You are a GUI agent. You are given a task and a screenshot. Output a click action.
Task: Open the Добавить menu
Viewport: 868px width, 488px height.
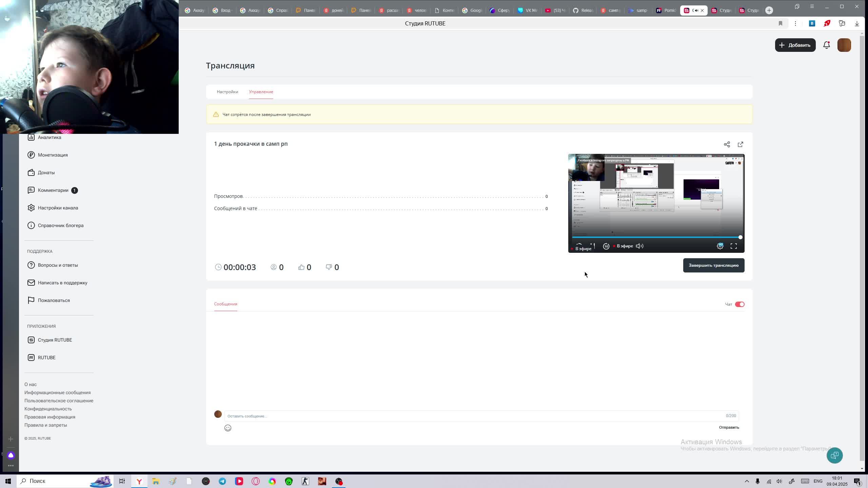[795, 45]
